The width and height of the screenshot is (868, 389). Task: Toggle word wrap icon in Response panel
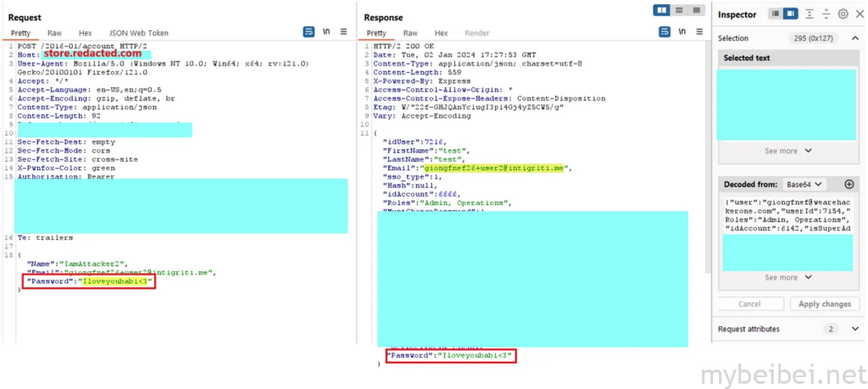point(663,32)
